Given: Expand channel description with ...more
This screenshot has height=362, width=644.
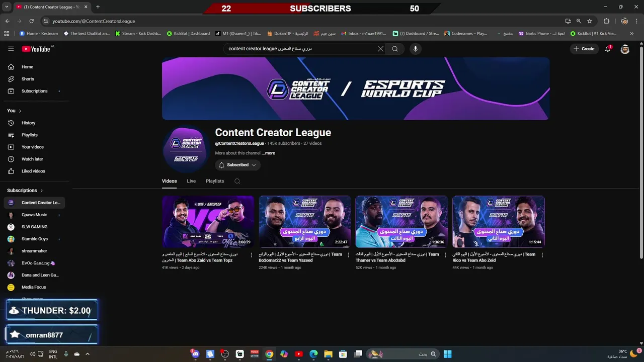Looking at the screenshot, I should point(268,153).
